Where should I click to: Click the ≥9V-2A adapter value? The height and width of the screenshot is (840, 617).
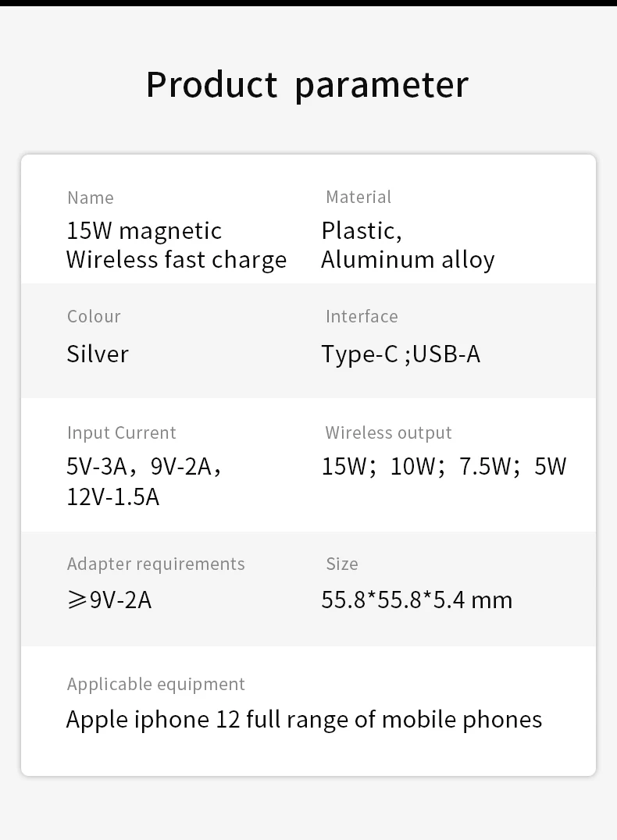(109, 600)
